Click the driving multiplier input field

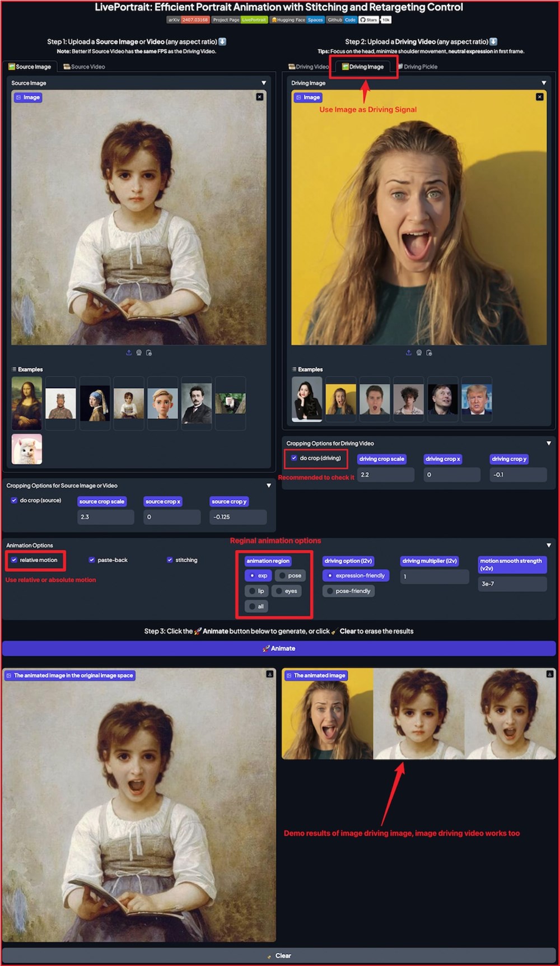pos(434,577)
